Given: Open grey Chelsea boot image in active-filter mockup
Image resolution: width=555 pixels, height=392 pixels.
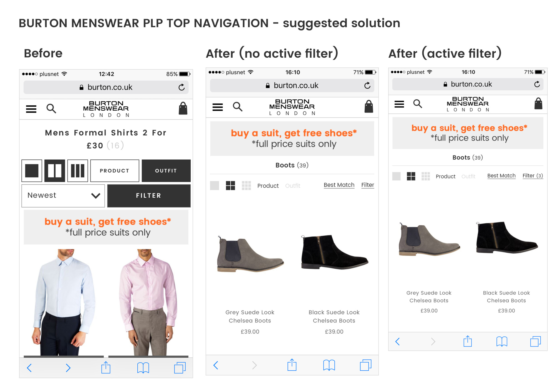Looking at the screenshot, I should point(429,239).
